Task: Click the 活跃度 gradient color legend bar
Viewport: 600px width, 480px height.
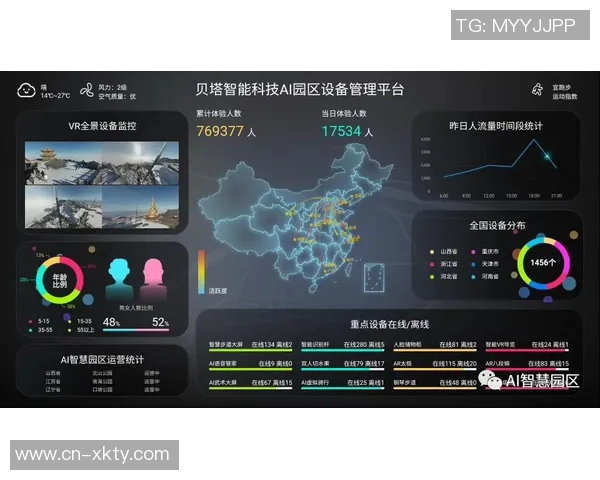Action: [201, 272]
